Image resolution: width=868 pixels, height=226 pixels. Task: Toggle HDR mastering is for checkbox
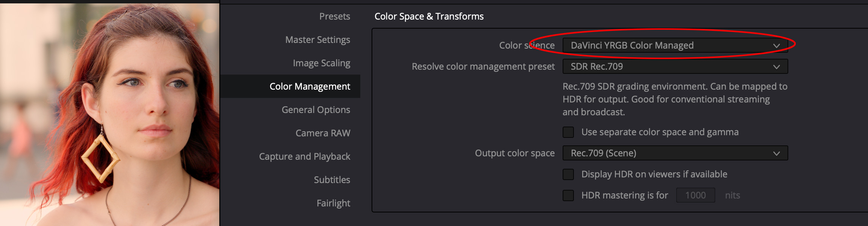[x=568, y=195]
